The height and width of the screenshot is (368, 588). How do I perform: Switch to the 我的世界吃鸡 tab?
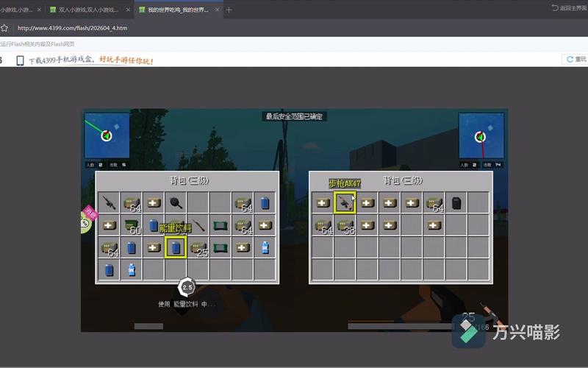pyautogui.click(x=178, y=10)
